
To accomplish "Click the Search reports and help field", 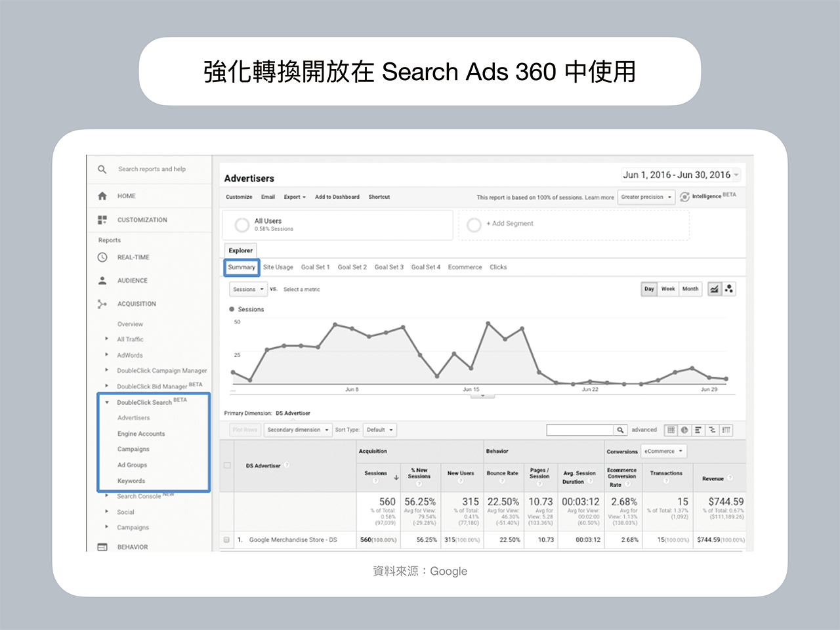I will pos(152,169).
